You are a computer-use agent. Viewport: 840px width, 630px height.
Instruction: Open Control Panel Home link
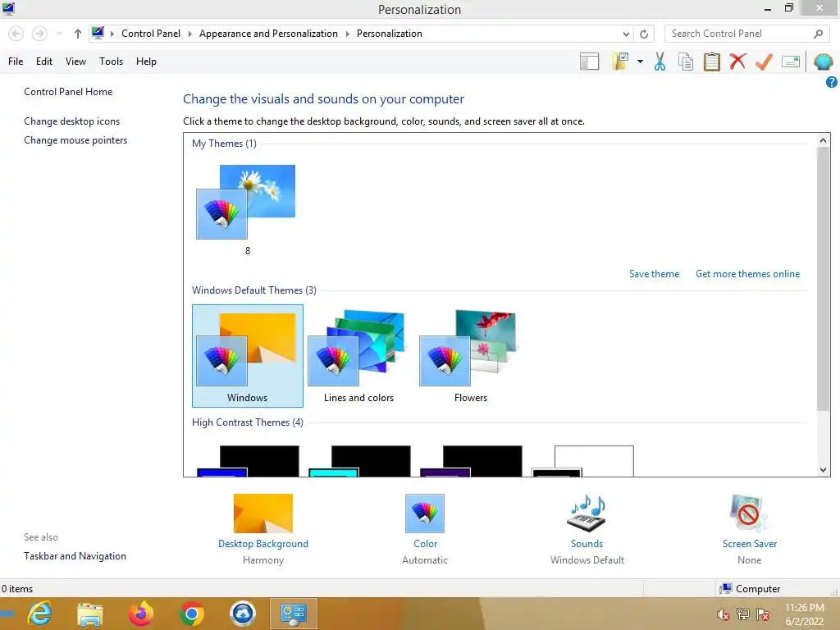[x=68, y=92]
